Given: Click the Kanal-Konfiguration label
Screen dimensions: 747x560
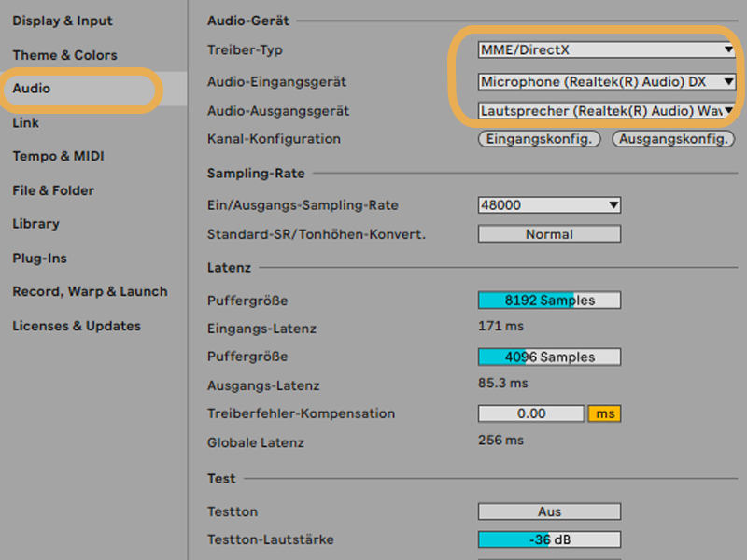Looking at the screenshot, I should [274, 139].
